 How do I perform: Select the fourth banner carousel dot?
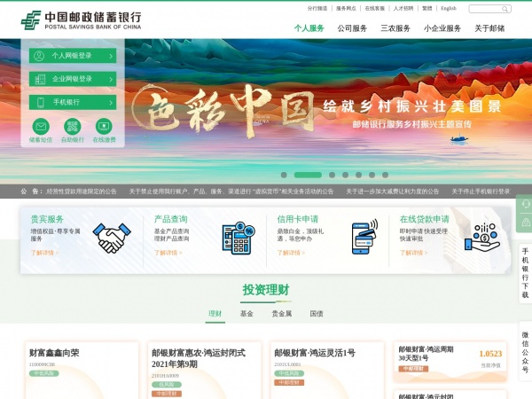(x=345, y=175)
